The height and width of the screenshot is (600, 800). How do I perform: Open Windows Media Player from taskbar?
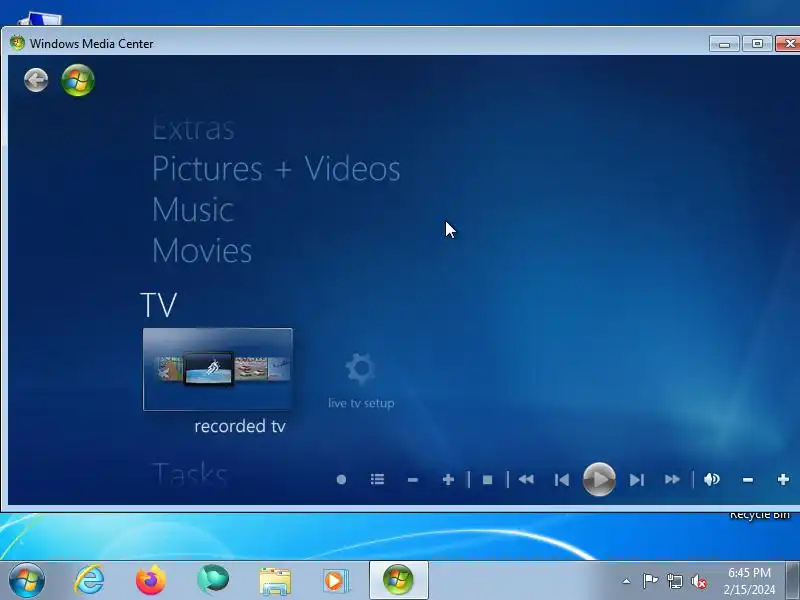[x=336, y=581]
